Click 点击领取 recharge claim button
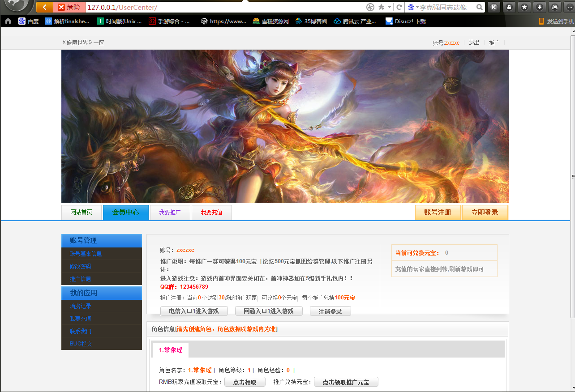 point(245,382)
